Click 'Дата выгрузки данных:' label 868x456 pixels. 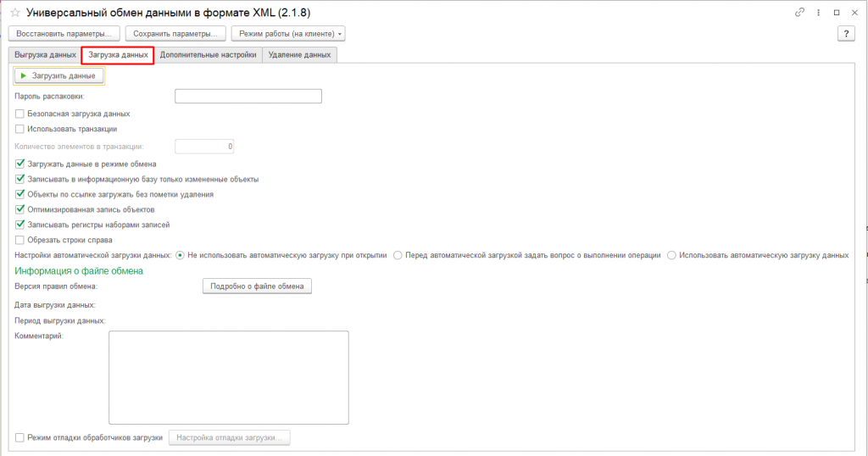55,305
